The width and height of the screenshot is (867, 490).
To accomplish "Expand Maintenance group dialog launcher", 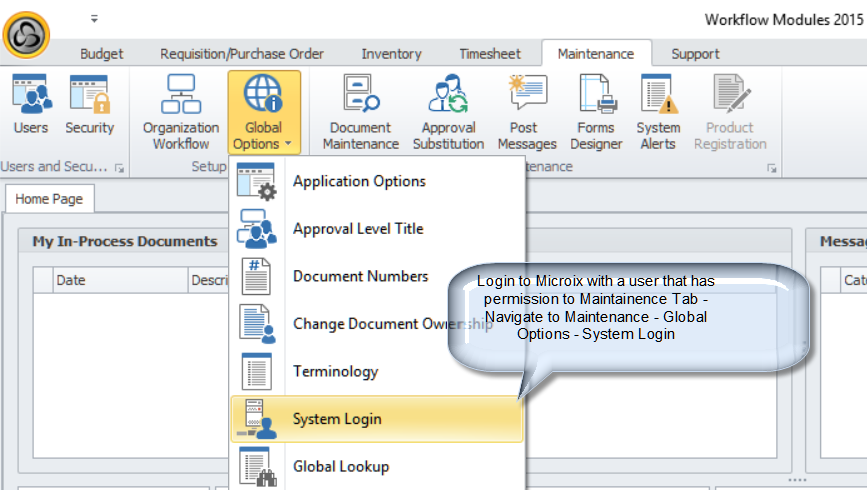I will pyautogui.click(x=771, y=168).
